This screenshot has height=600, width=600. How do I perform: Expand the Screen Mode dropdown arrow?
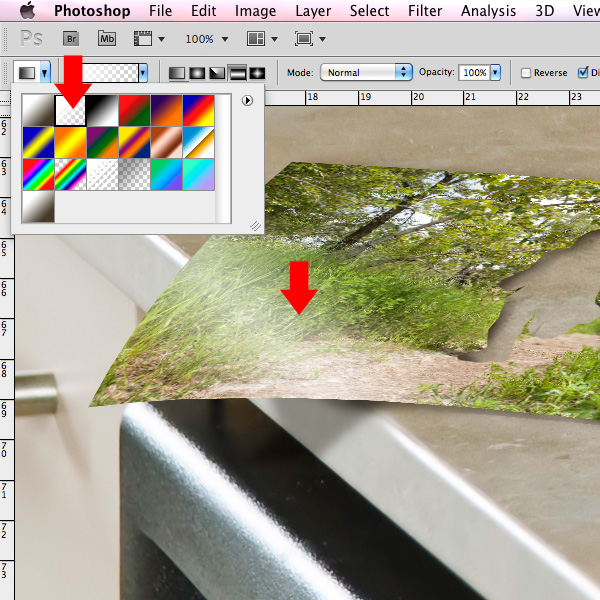coord(323,39)
